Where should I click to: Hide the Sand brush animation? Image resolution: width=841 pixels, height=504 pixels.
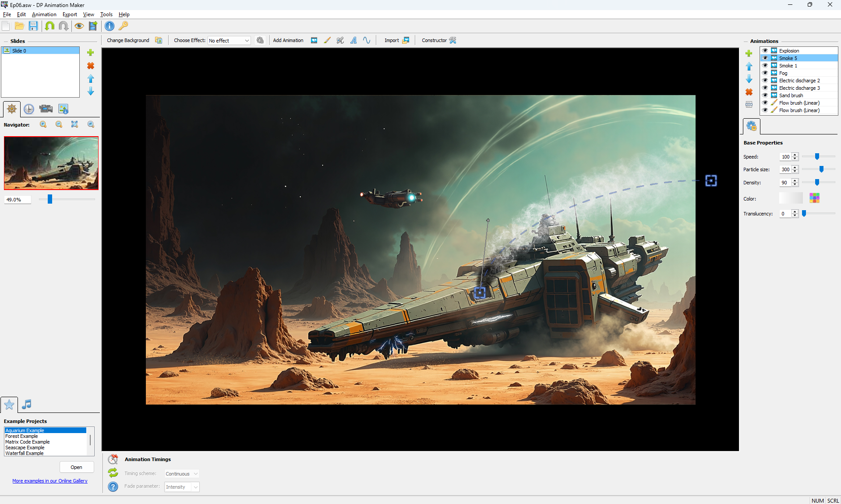tap(765, 95)
